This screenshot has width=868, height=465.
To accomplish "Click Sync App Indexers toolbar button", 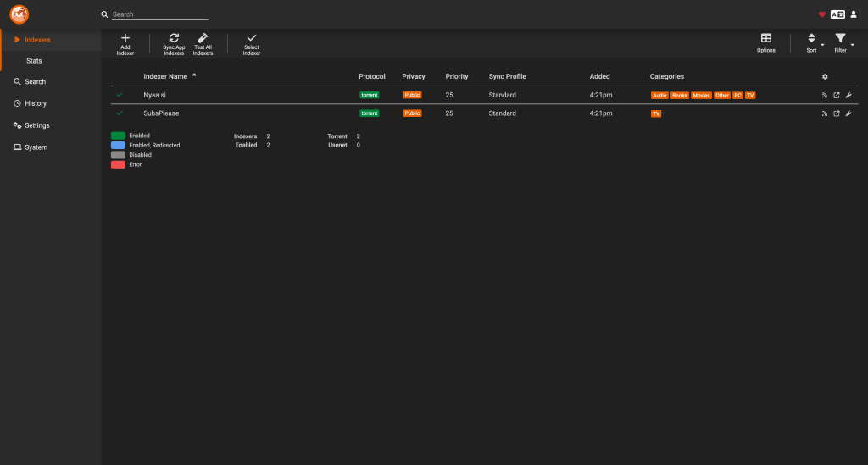I will (x=174, y=44).
